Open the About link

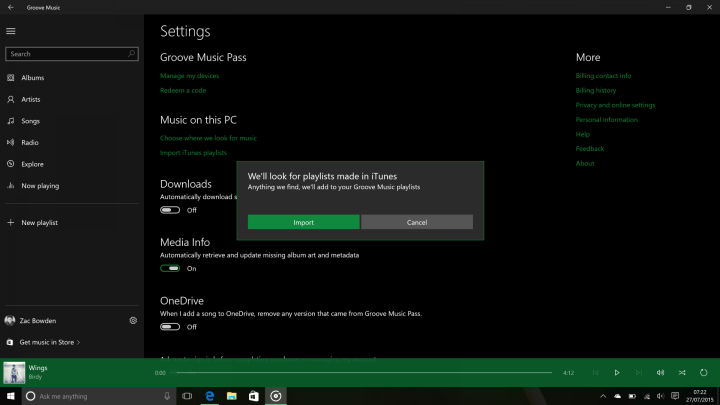click(x=585, y=163)
